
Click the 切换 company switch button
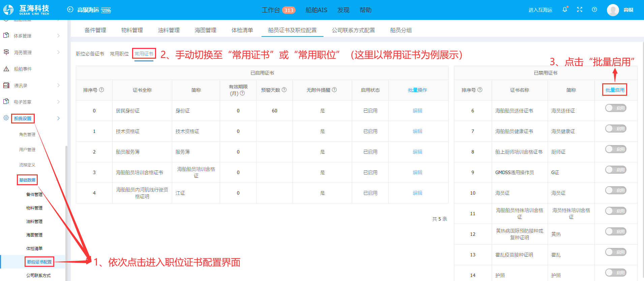(106, 10)
